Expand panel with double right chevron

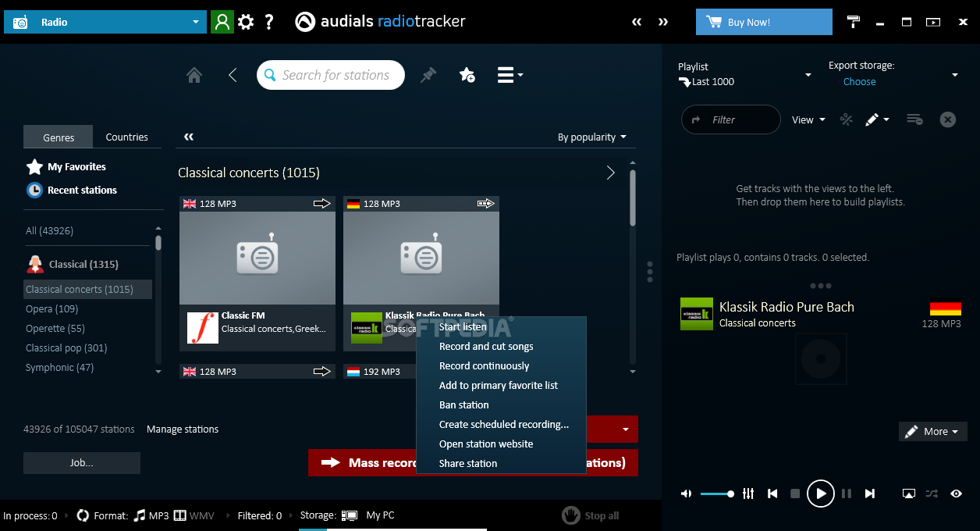pyautogui.click(x=663, y=22)
